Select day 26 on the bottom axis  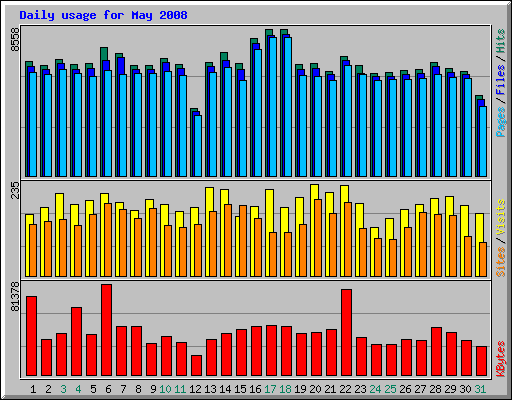click(x=405, y=389)
